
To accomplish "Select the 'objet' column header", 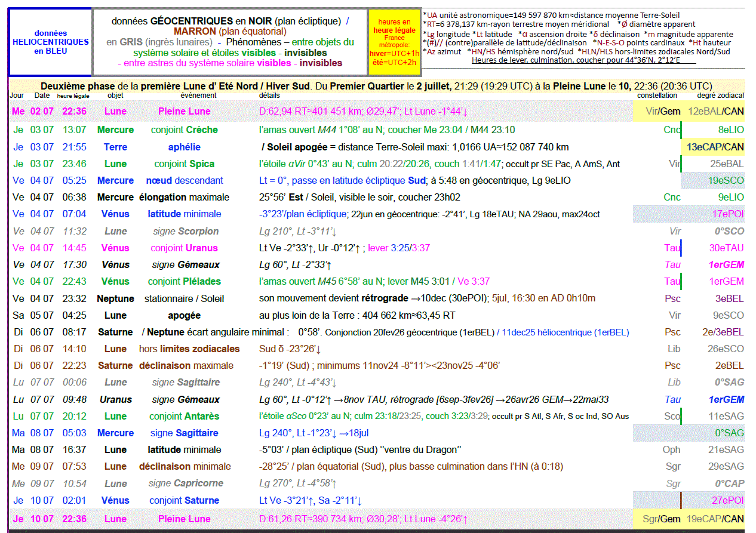I will (115, 95).
